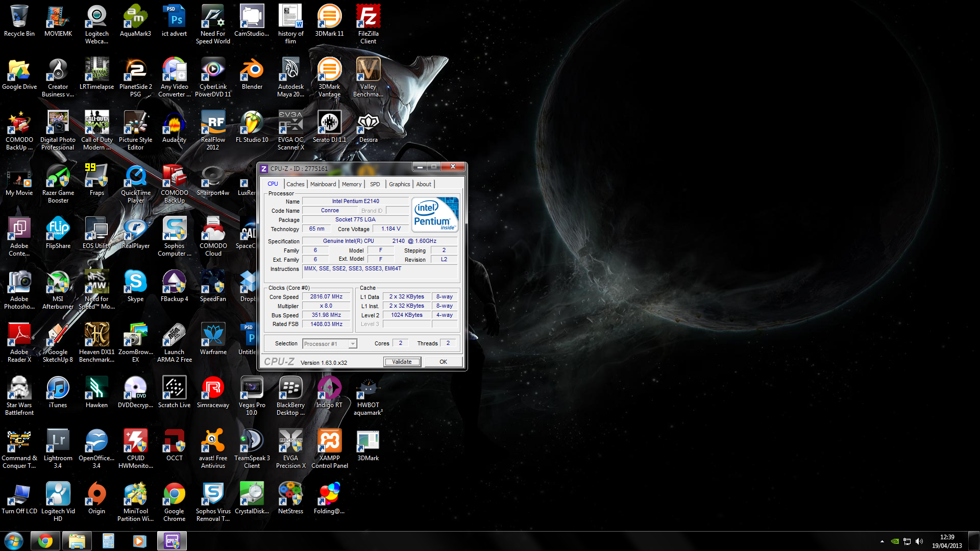Open HWBOT aquamark3 shortcut
This screenshot has width=980, height=551.
[x=368, y=395]
